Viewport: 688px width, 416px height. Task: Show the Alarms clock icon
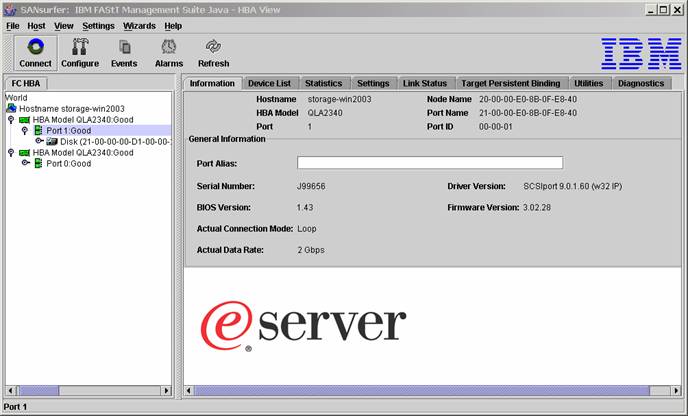click(x=168, y=47)
